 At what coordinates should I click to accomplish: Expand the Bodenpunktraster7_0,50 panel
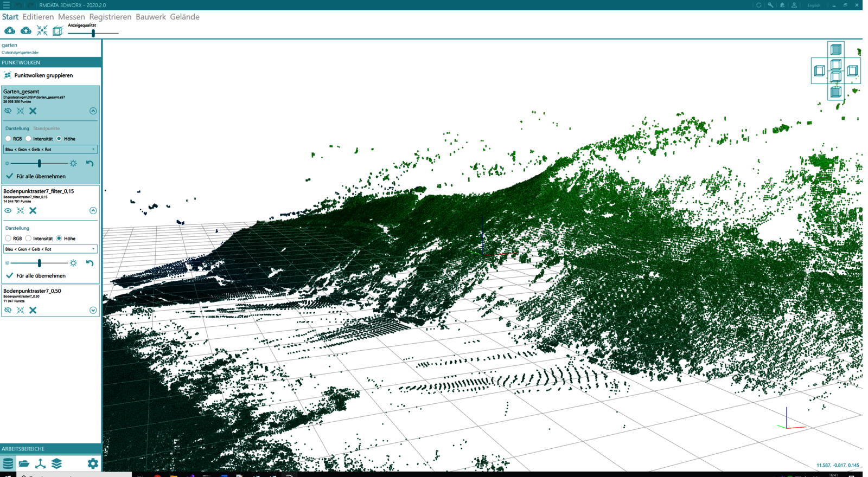93,311
